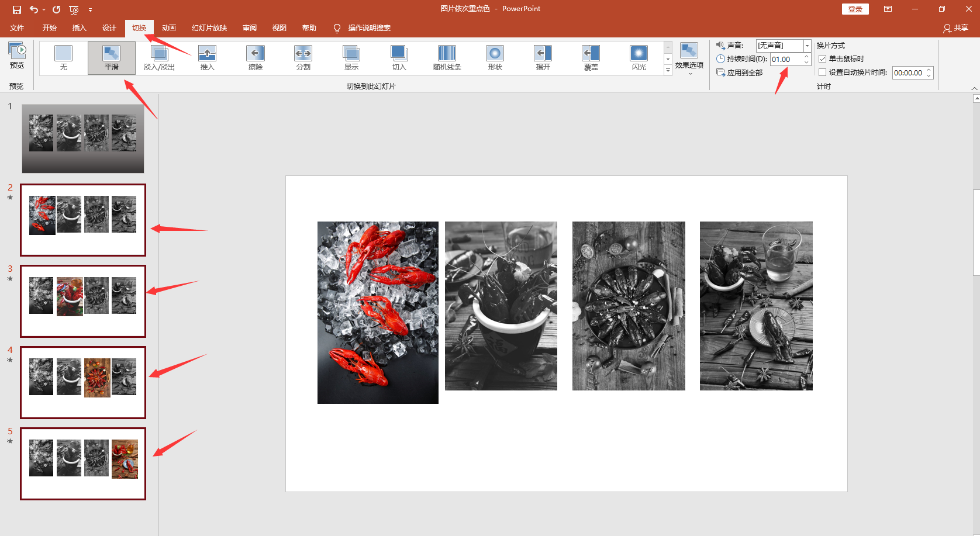This screenshot has width=980, height=536.
Task: Click the 持续时间 duration input field
Action: point(786,59)
